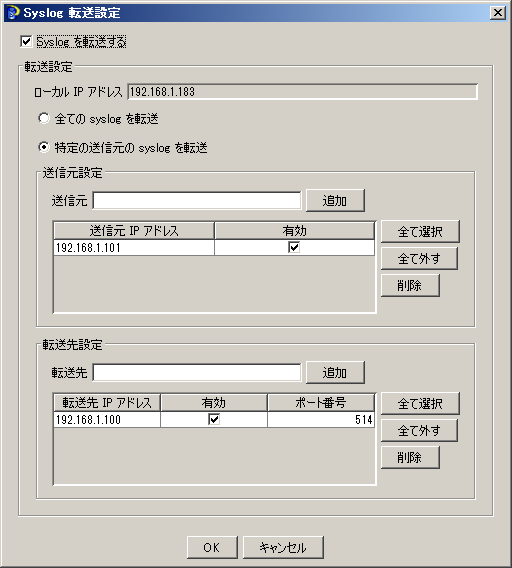The width and height of the screenshot is (512, 568).
Task: Click the port number 514 cell
Action: point(321,419)
